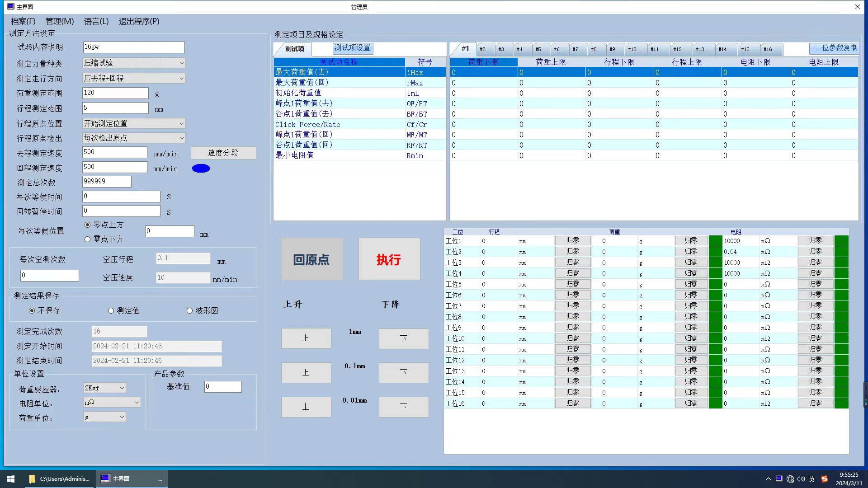The height and width of the screenshot is (488, 868).
Task: Click the Windows Start button
Action: tap(11, 479)
